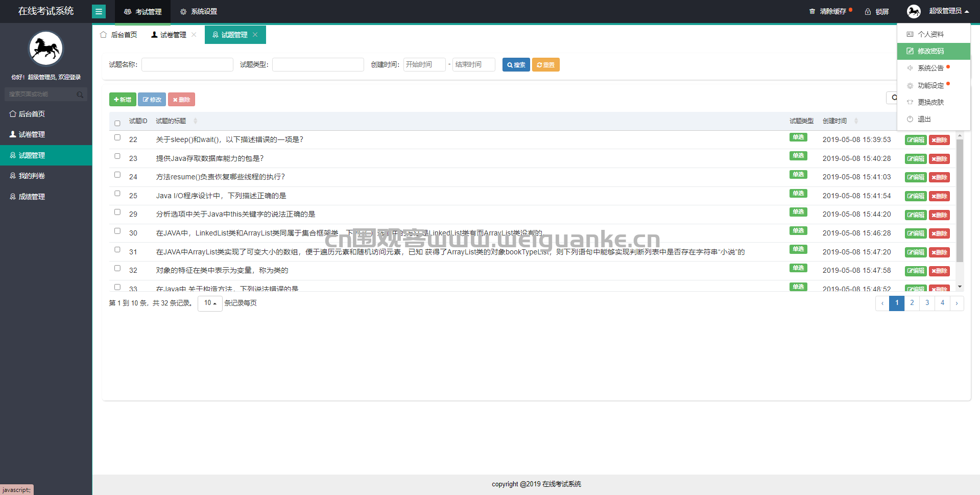The width and height of the screenshot is (980, 495).
Task: Click the sidebar search magnifier icon
Action: 80,95
